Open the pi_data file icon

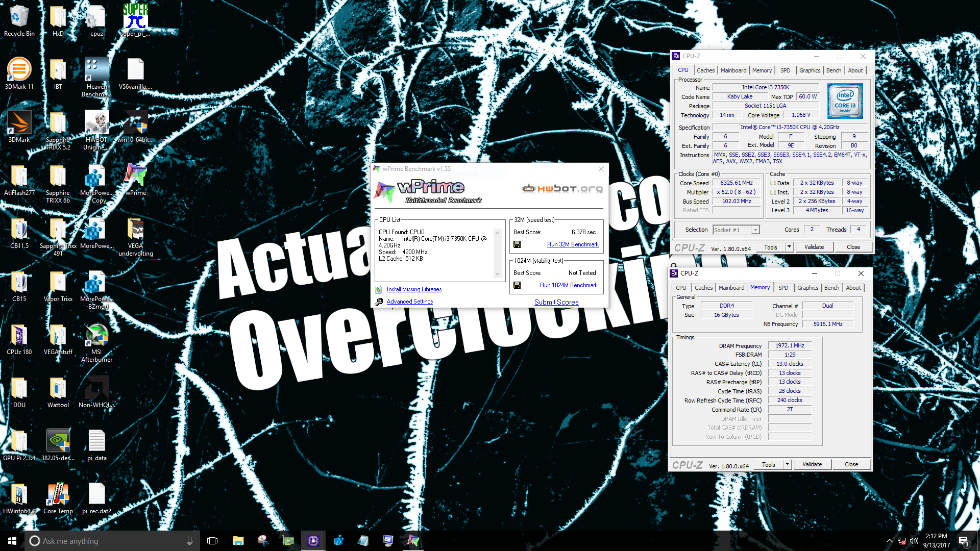click(96, 445)
